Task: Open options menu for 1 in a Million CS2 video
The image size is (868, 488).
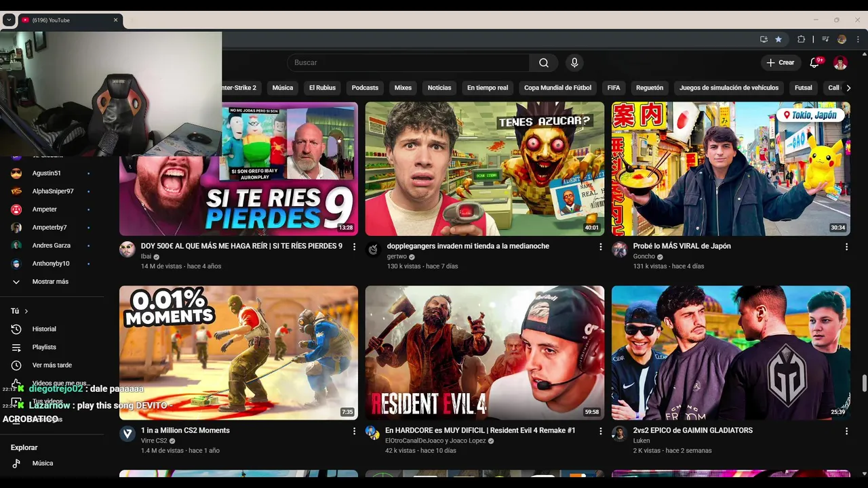Action: pos(354,431)
